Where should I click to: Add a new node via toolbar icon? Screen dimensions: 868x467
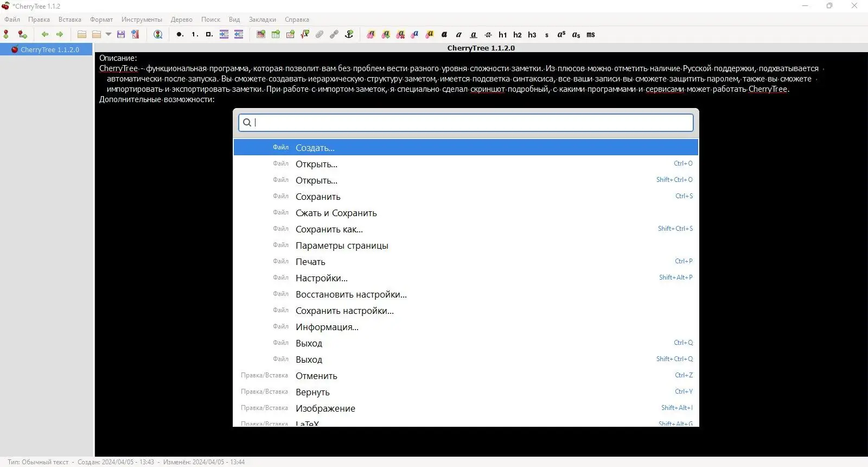[6, 34]
